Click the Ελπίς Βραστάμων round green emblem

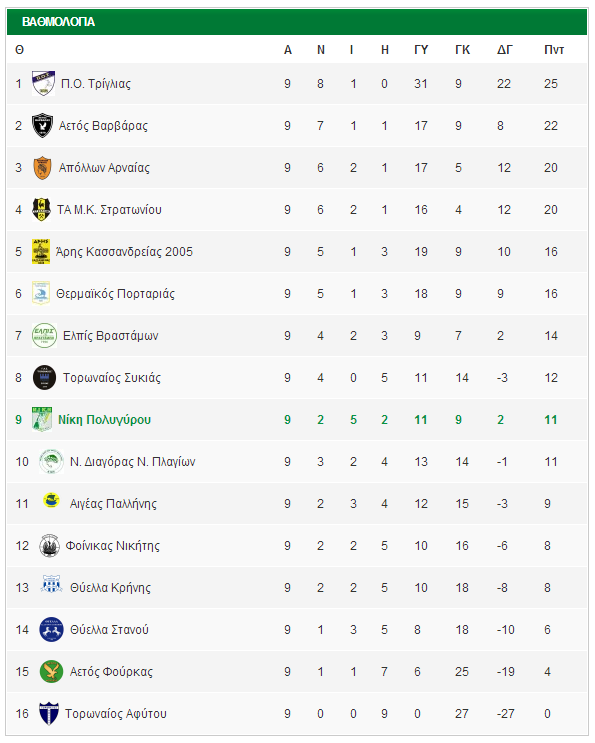point(44,335)
